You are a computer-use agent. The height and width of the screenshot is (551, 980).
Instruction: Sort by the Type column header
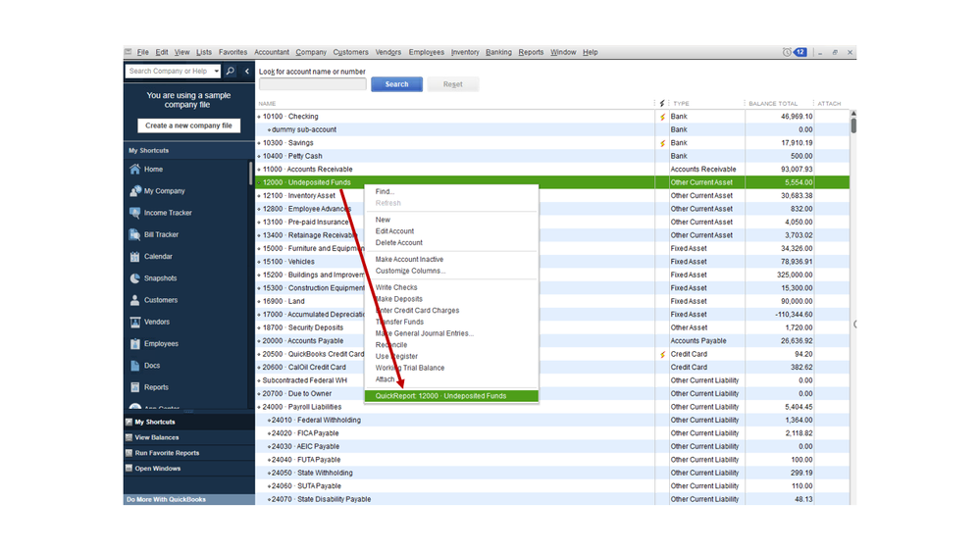coord(681,104)
